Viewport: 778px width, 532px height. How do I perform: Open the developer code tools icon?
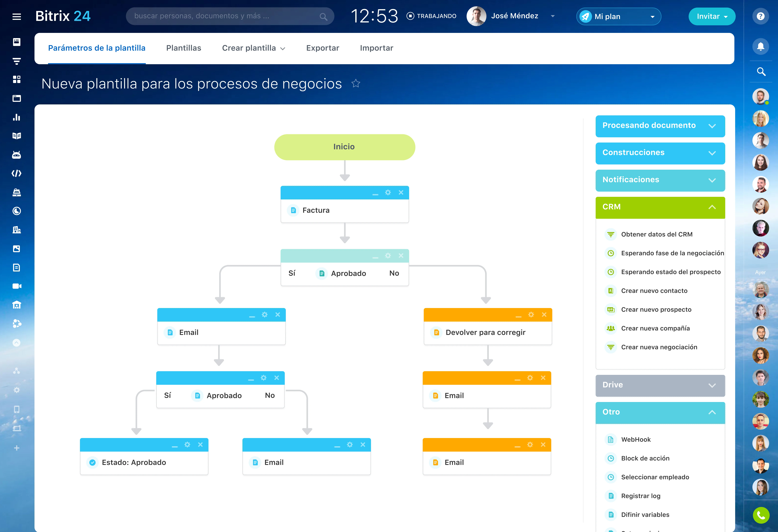click(16, 173)
